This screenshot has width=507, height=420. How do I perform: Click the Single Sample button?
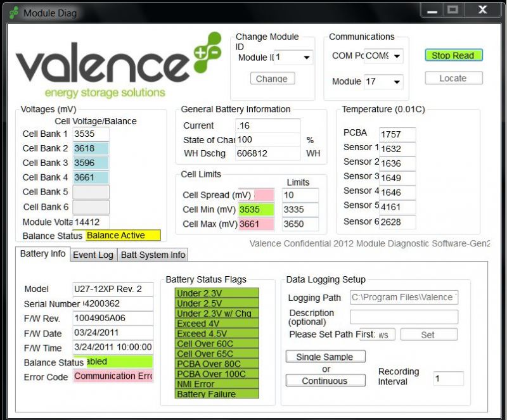325,357
